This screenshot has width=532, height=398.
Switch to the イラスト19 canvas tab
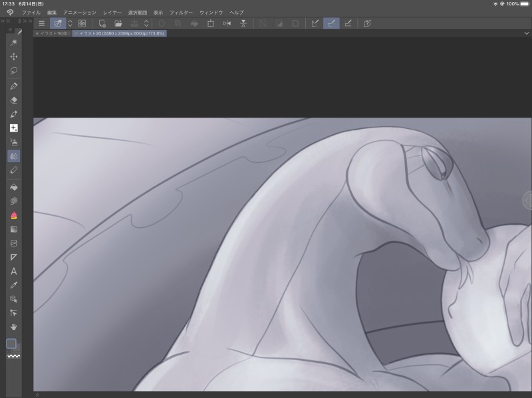pyautogui.click(x=53, y=34)
